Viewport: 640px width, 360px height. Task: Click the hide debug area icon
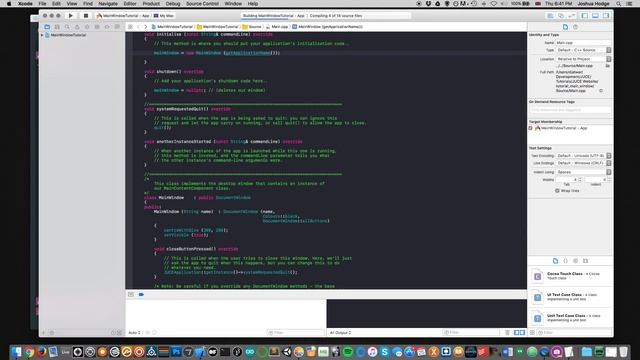[x=131, y=294]
